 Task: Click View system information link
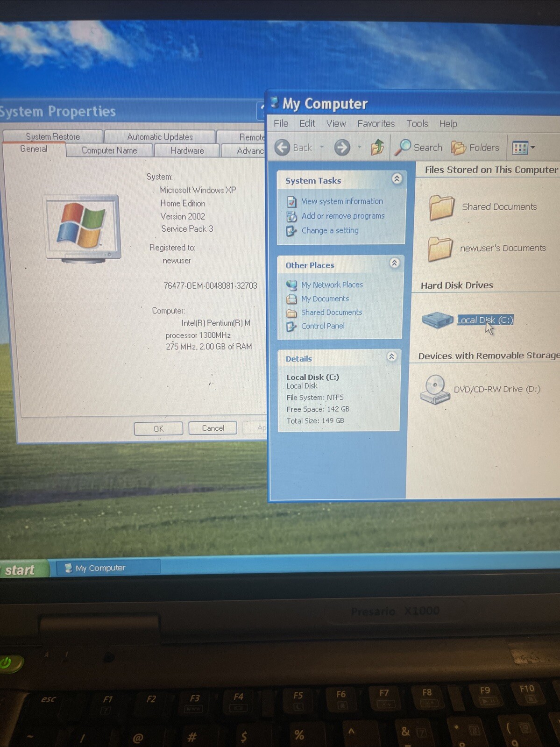pos(342,201)
